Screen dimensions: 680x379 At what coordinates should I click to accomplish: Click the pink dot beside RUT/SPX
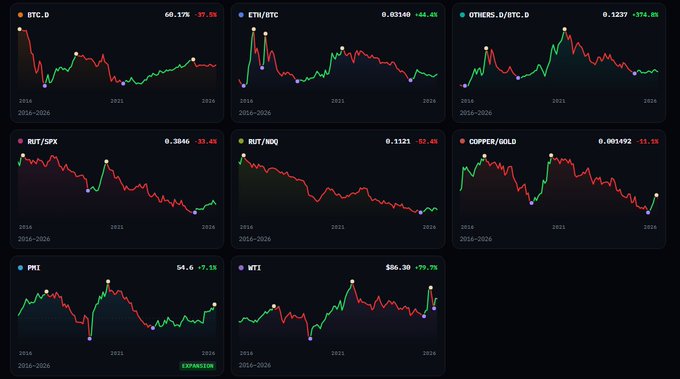20,141
